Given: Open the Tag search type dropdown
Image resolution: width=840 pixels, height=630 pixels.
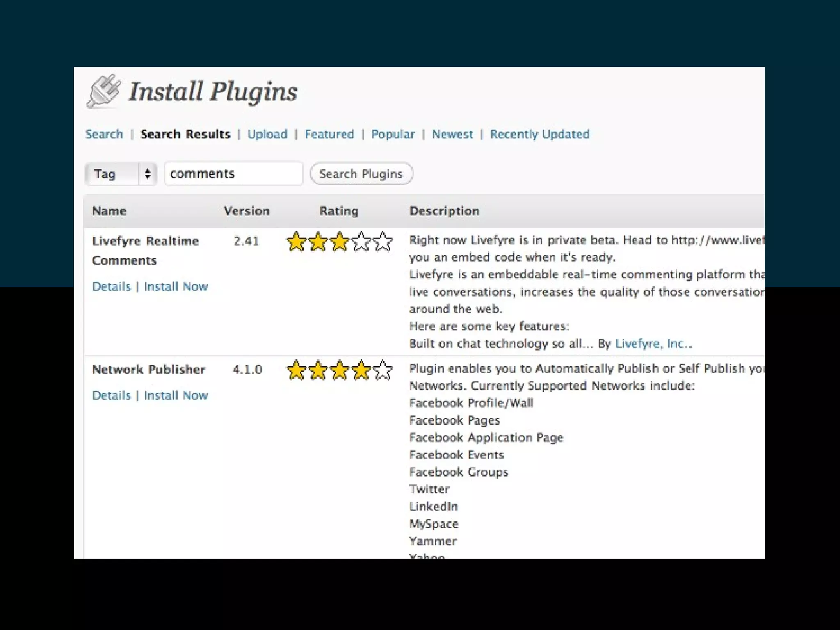Looking at the screenshot, I should tap(121, 174).
